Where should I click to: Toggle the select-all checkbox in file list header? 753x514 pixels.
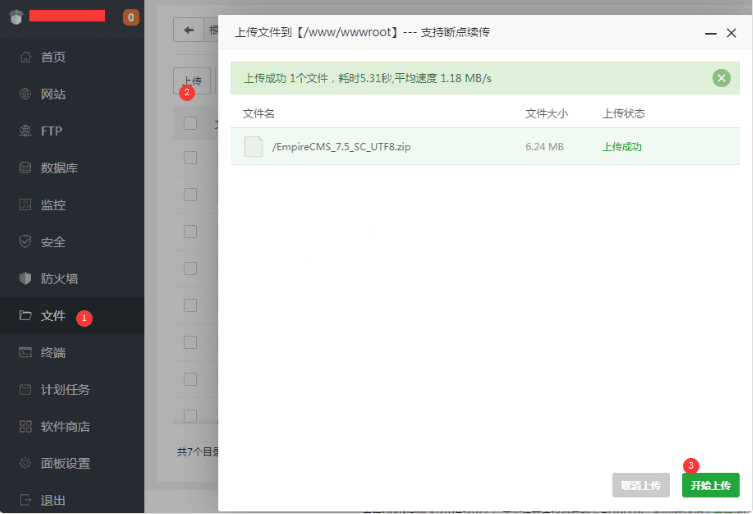(x=190, y=124)
